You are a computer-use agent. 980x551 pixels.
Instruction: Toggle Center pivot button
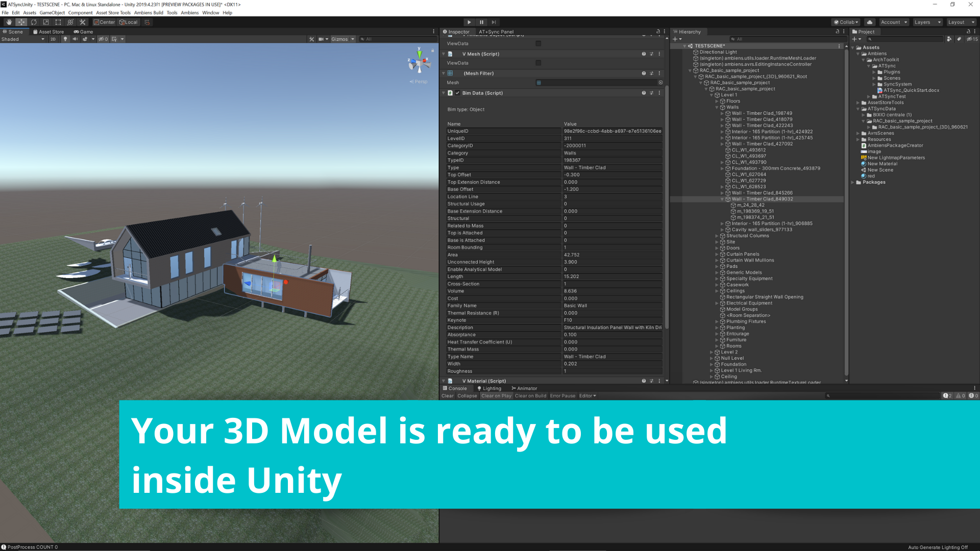point(104,22)
